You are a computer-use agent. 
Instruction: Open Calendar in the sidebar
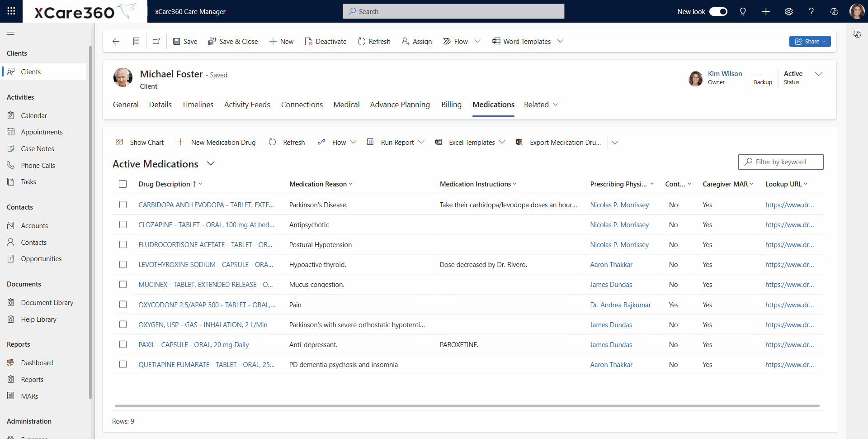tap(34, 115)
